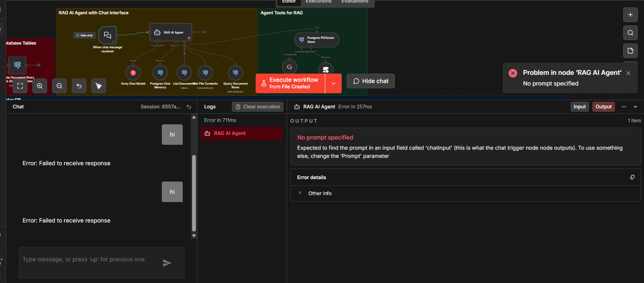Select the Google embeddings node
This screenshot has width=644, height=283.
(x=290, y=67)
